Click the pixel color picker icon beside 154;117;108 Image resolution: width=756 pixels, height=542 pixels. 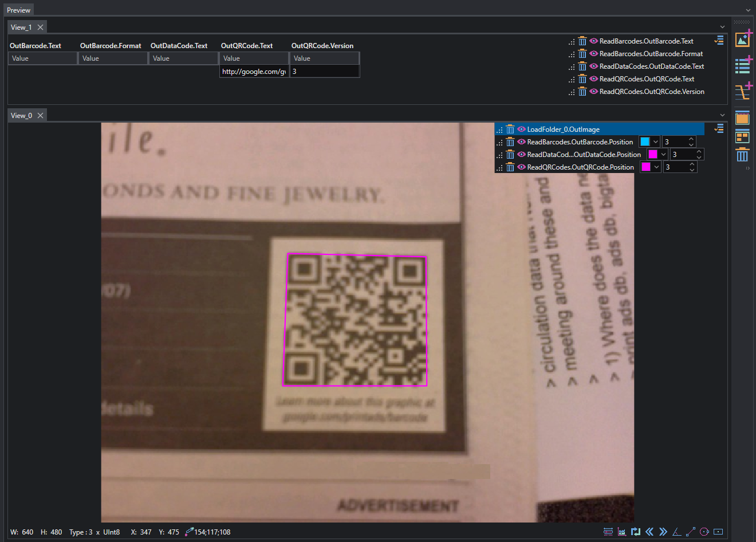189,532
